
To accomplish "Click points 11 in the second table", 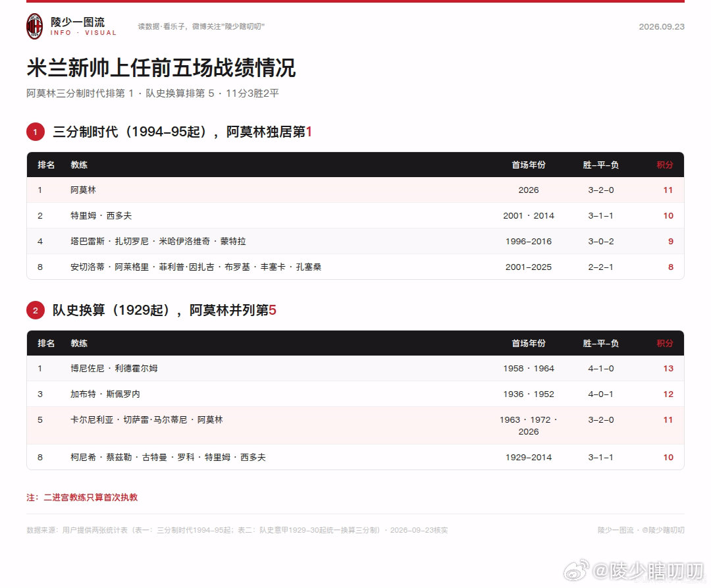I will point(668,420).
